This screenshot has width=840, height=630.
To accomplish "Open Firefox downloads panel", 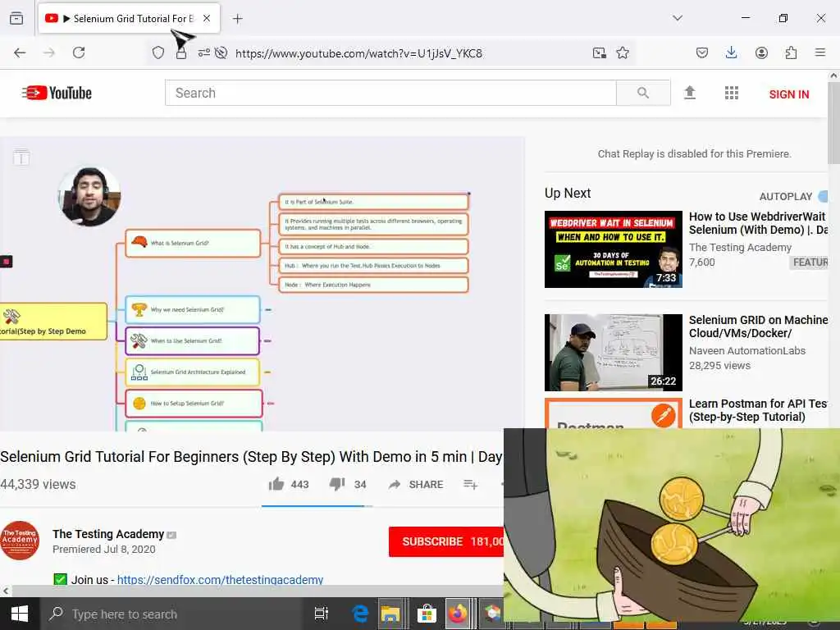I will [x=731, y=52].
